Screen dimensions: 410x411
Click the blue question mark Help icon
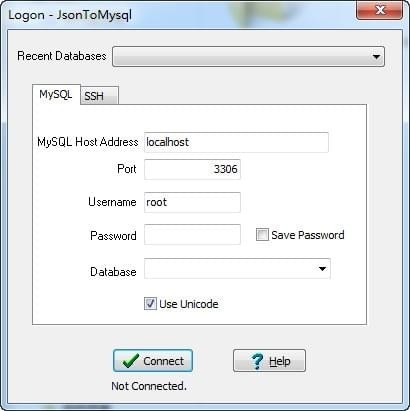pyautogui.click(x=257, y=361)
